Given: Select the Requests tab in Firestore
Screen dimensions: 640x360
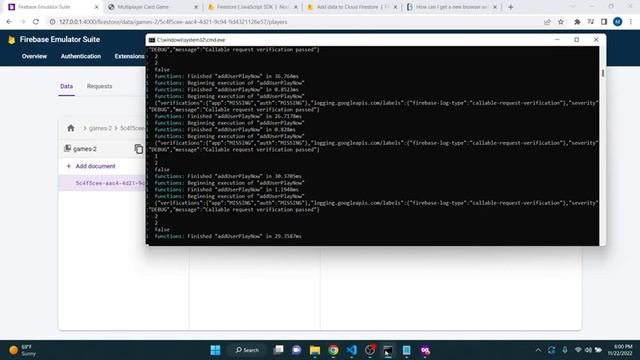Looking at the screenshot, I should tap(100, 86).
